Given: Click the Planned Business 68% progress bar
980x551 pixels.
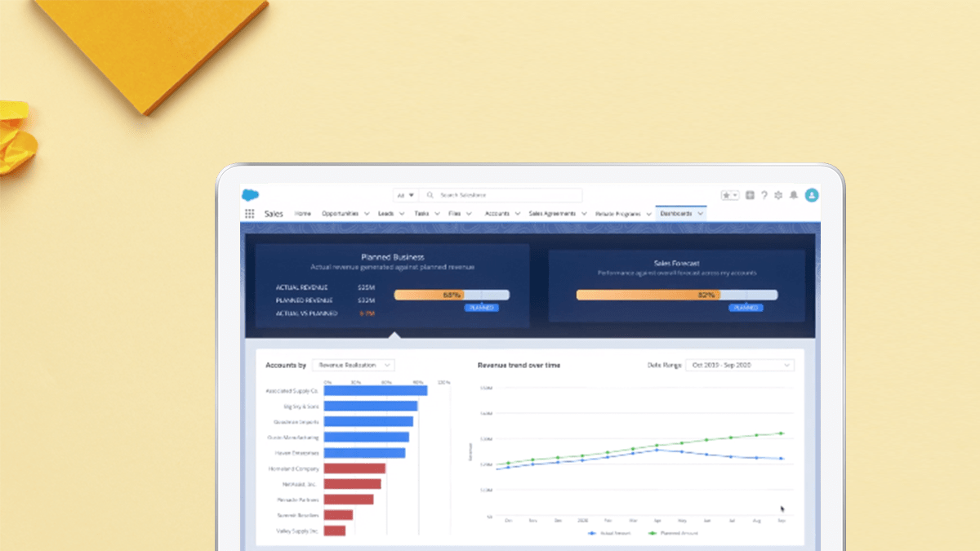Looking at the screenshot, I should click(x=452, y=295).
